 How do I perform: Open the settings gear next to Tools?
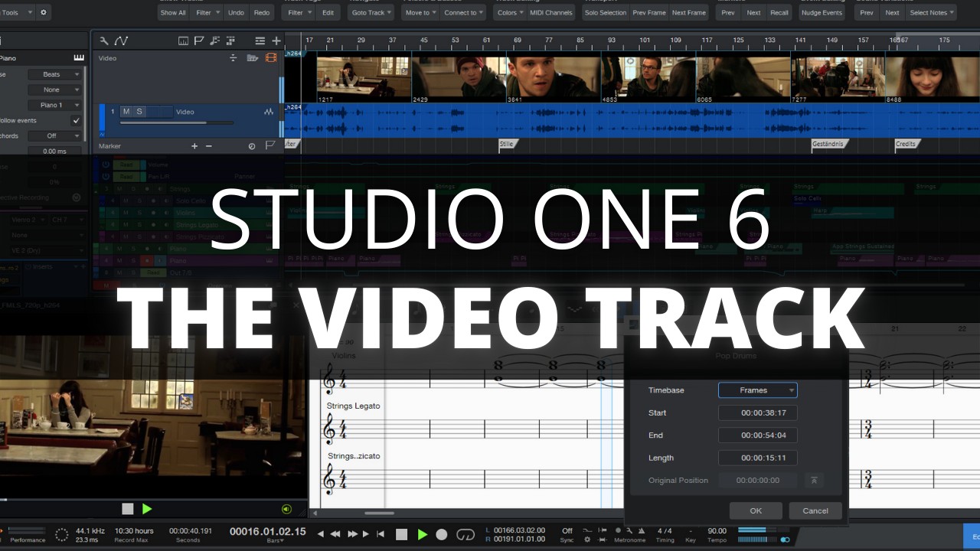(43, 12)
